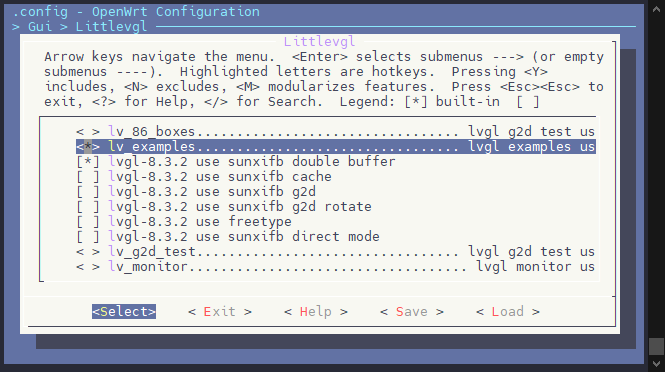Click the scrollbar down arrow
The height and width of the screenshot is (372, 665).
coord(657,364)
